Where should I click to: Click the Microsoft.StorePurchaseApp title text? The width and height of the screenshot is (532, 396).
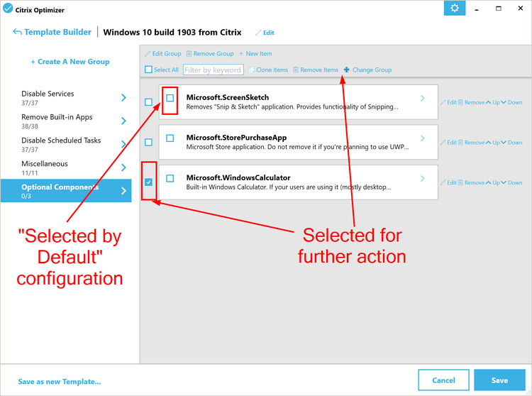pos(236,138)
